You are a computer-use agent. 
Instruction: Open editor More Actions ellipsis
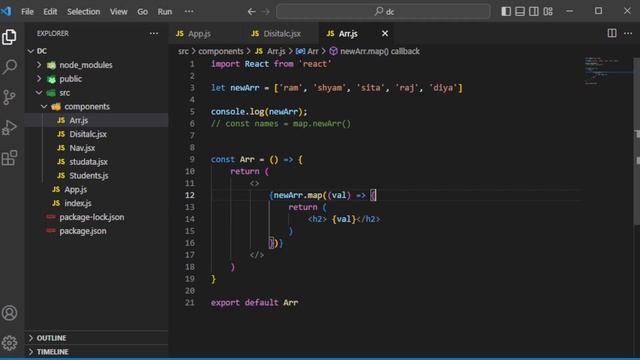click(628, 33)
